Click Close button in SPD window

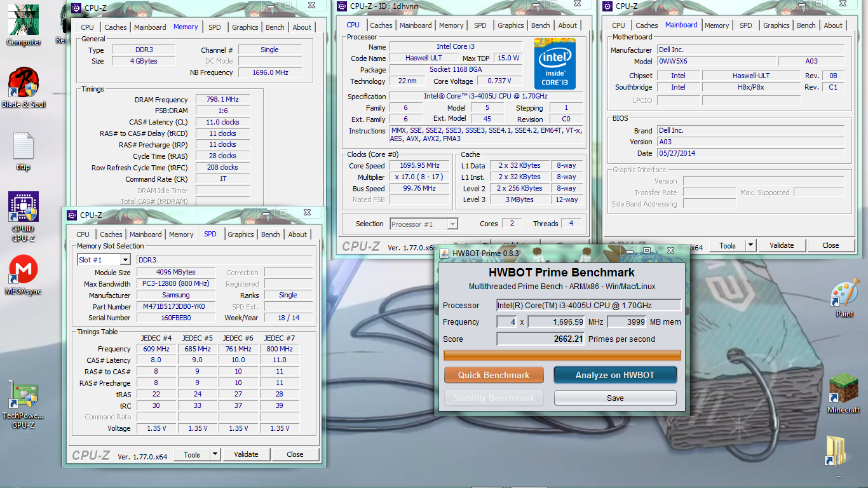(295, 454)
